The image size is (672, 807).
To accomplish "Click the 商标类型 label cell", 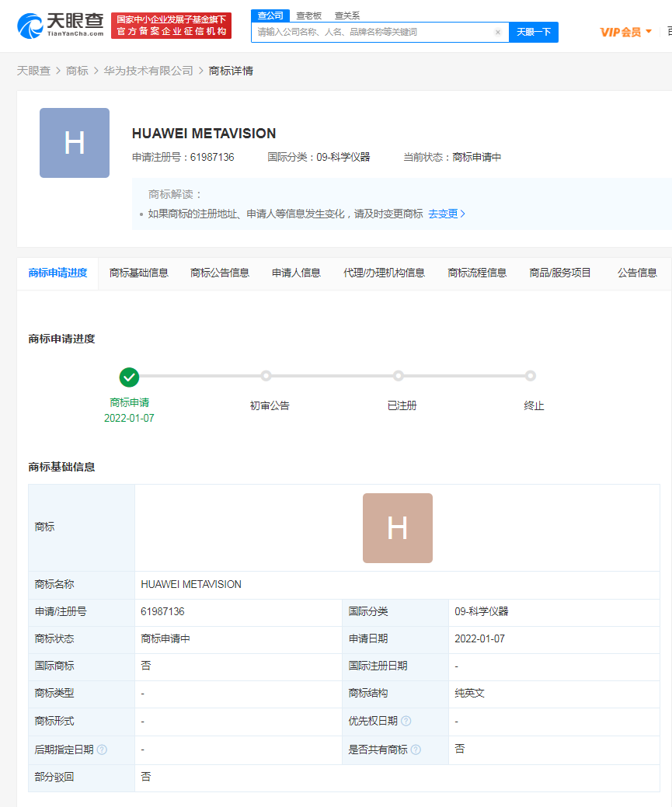I will click(x=82, y=694).
